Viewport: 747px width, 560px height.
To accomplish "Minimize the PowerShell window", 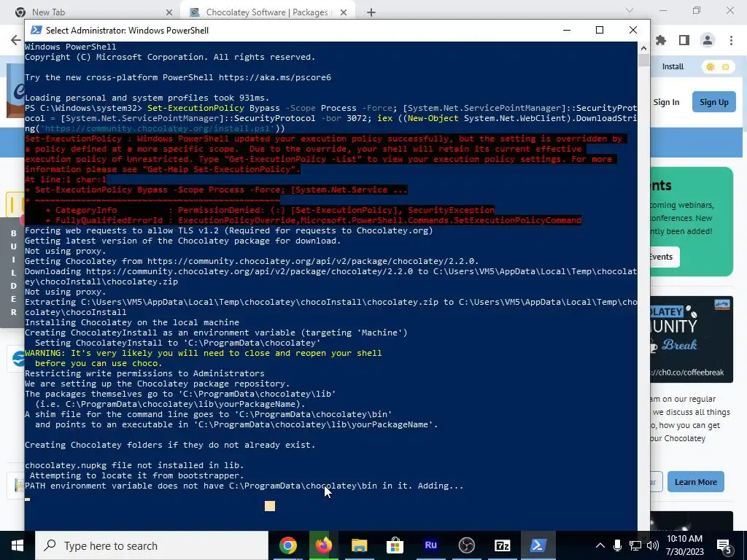I will pyautogui.click(x=566, y=30).
